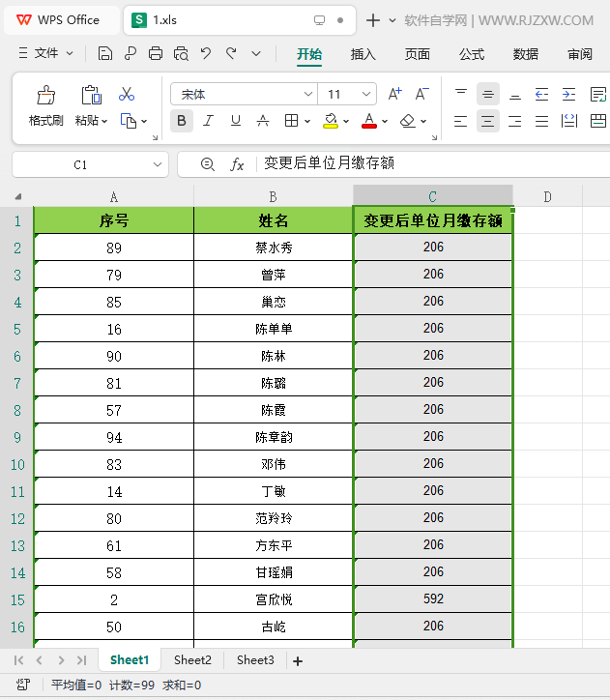Click the Paste clipboard icon
This screenshot has width=610, height=700.
pos(91,95)
